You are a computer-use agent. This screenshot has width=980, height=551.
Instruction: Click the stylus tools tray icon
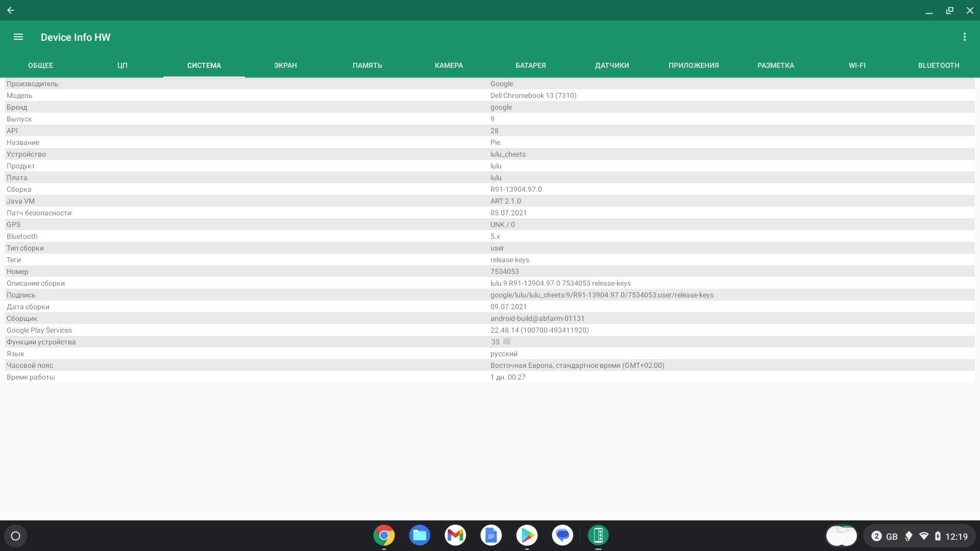pos(909,536)
